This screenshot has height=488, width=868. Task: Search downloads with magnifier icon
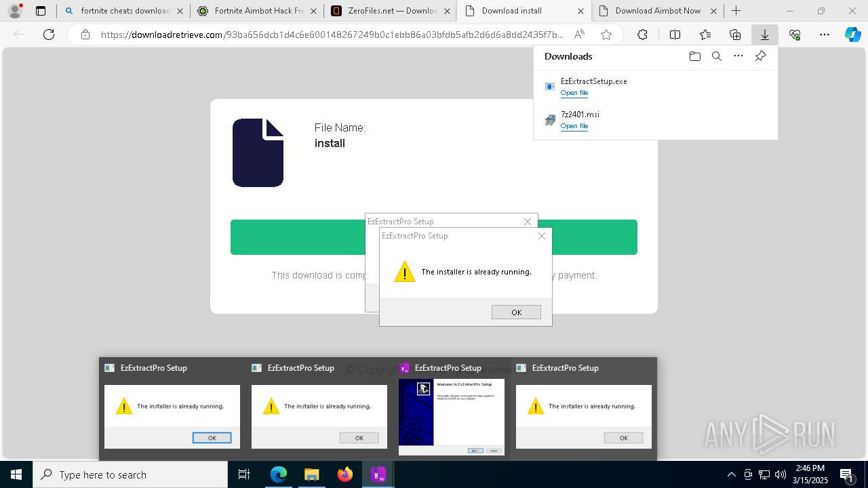[717, 56]
